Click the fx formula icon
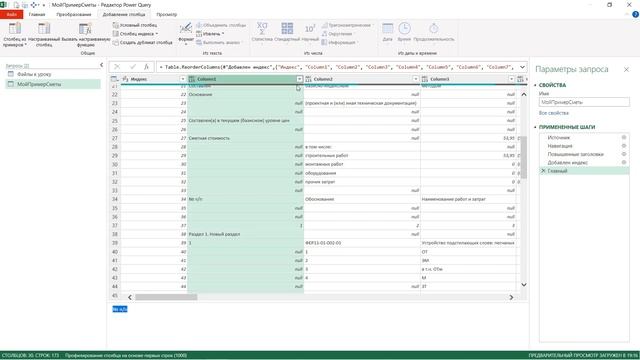 [146, 67]
